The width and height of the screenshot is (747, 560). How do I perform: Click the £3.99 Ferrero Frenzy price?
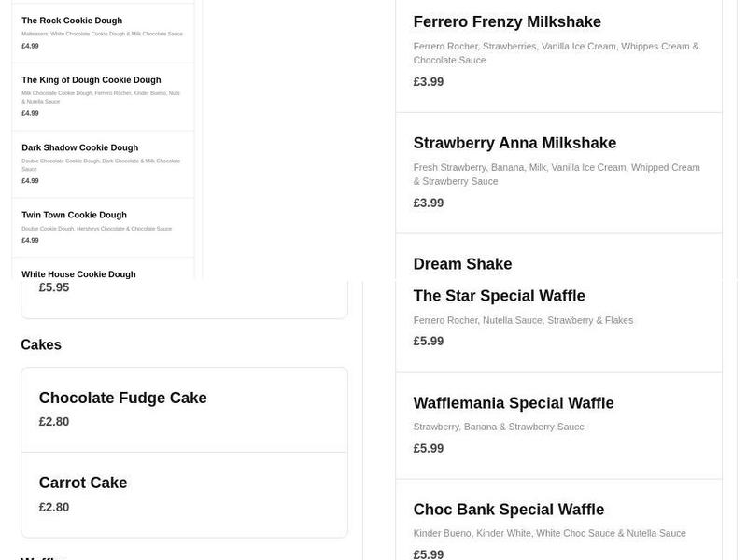pyautogui.click(x=428, y=81)
